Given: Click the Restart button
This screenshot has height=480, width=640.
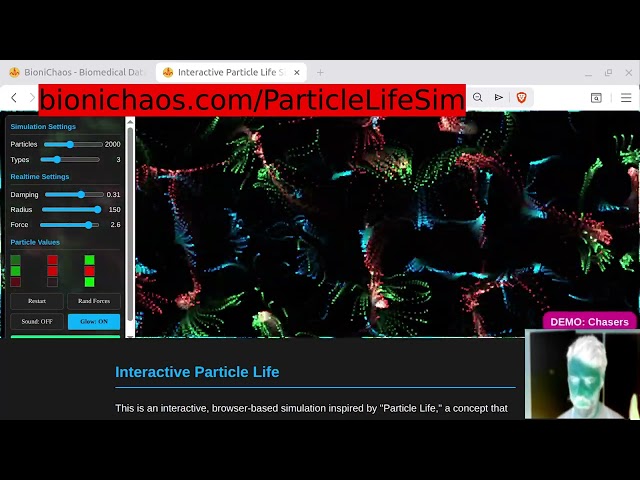Looking at the screenshot, I should point(37,301).
